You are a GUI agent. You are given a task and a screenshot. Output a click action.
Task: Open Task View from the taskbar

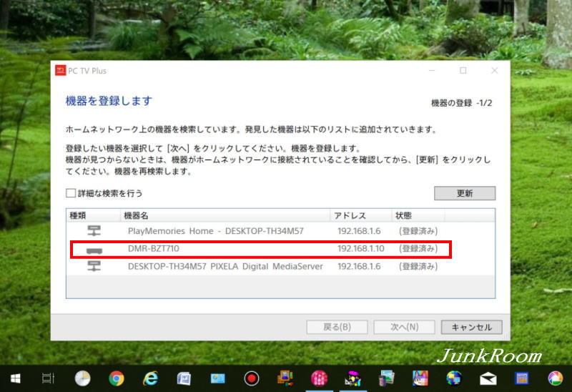coord(48,378)
